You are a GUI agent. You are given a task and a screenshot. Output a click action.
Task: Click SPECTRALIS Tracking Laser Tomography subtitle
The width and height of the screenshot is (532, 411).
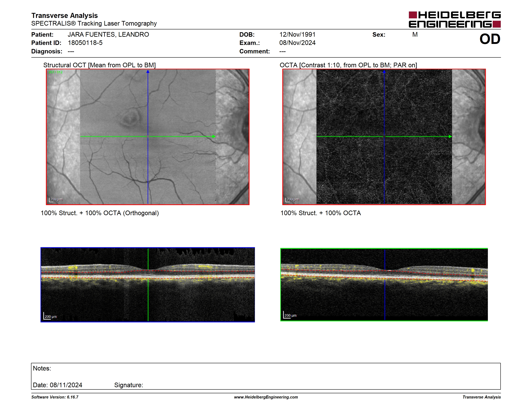pyautogui.click(x=94, y=23)
